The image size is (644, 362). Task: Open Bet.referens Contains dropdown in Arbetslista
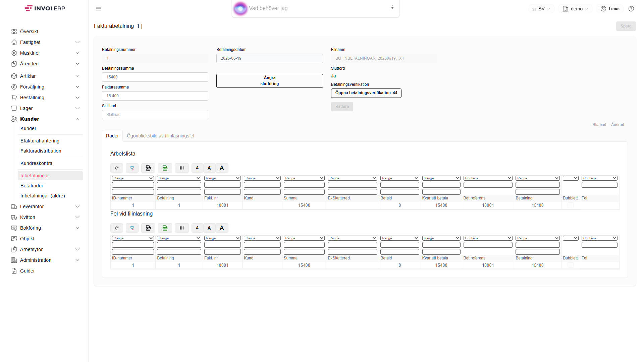coord(488,178)
